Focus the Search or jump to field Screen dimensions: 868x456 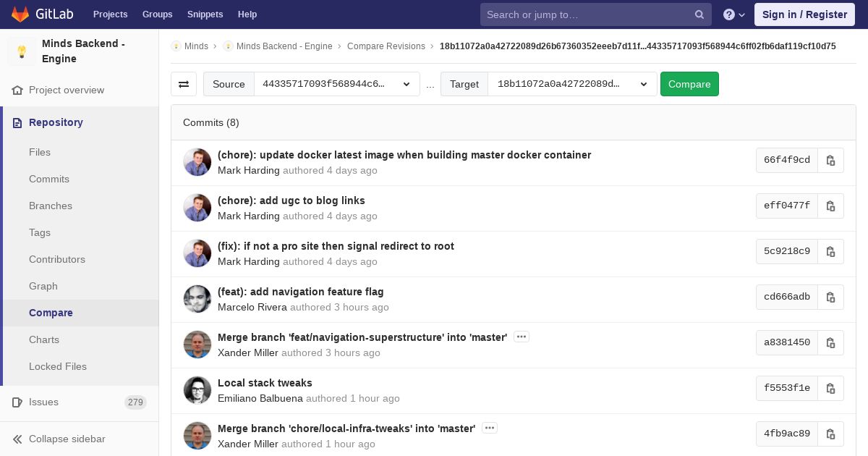click(587, 14)
